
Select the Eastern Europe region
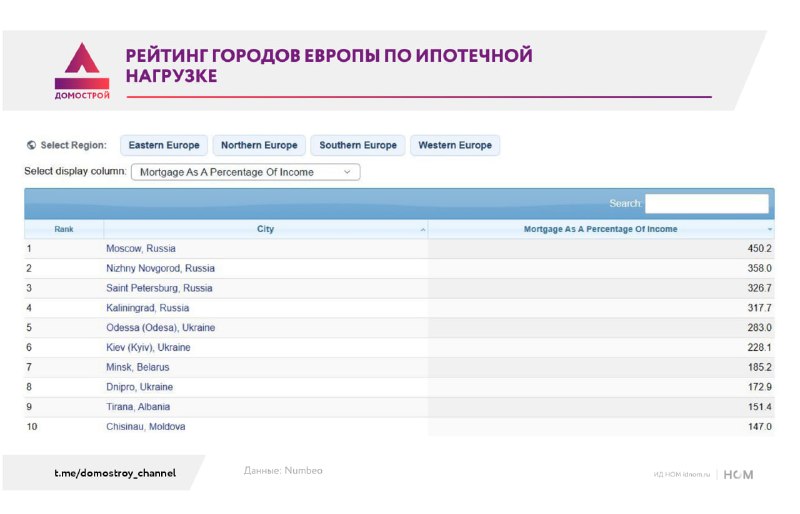point(164,145)
